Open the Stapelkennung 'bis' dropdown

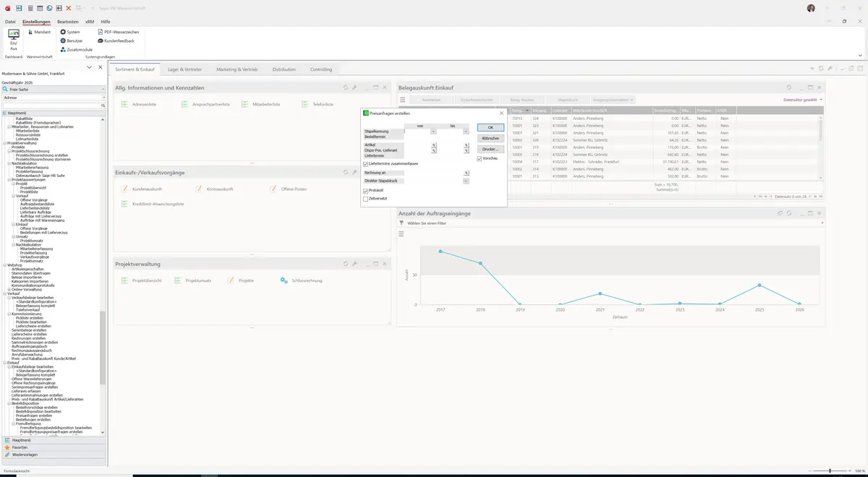[467, 132]
